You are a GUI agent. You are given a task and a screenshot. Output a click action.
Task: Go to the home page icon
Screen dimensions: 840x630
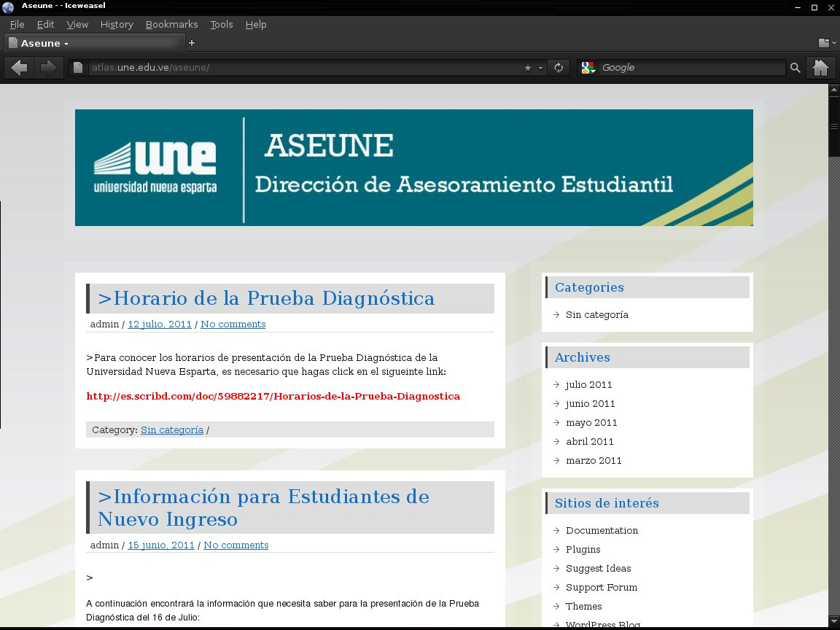pos(820,68)
